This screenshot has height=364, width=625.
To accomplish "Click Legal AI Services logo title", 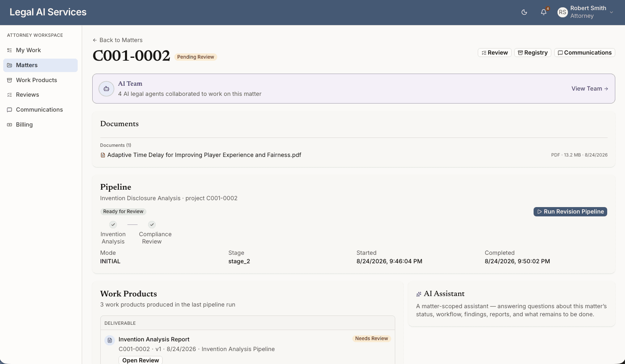I will 48,12.
